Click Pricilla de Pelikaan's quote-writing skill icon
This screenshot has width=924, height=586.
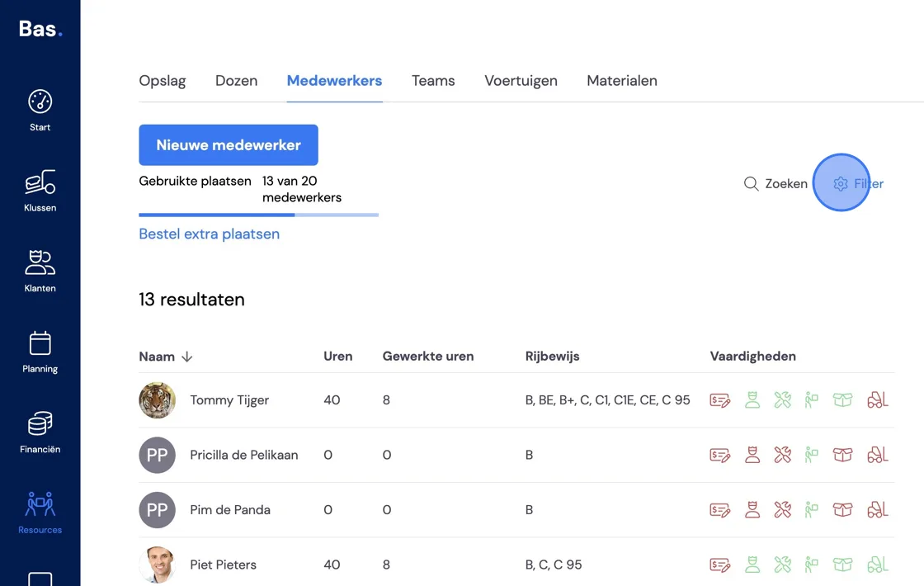[x=719, y=455]
